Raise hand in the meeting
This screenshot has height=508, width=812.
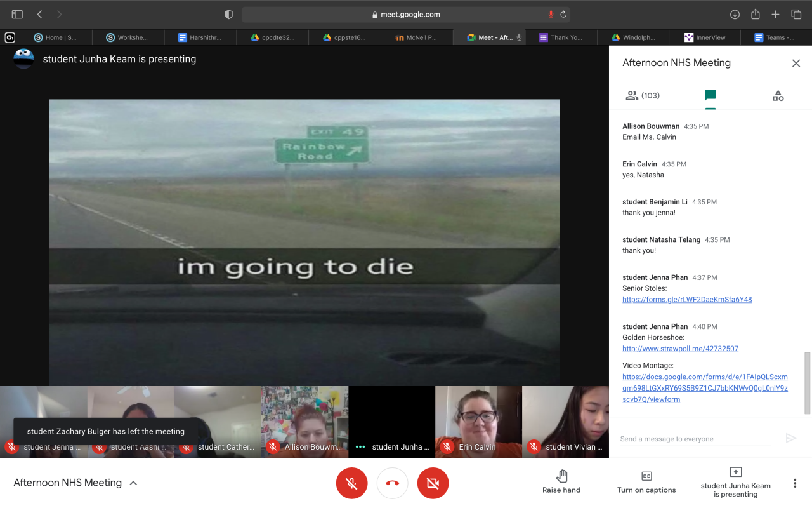(561, 482)
